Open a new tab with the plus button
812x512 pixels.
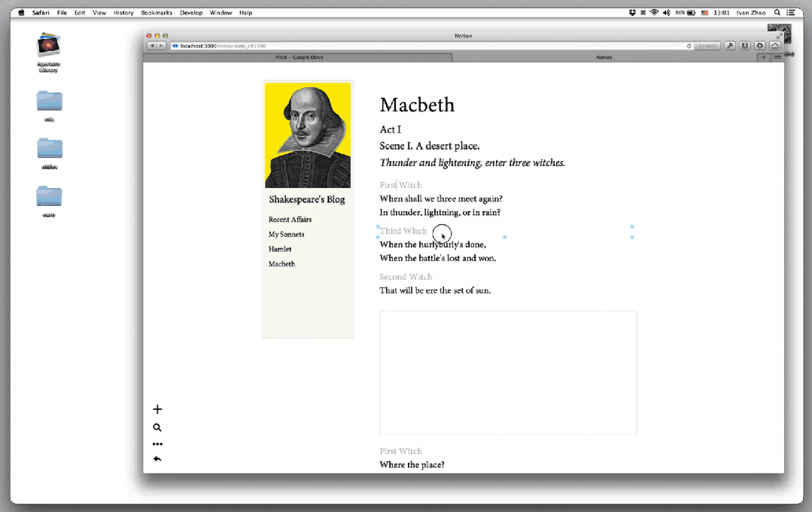coord(765,57)
